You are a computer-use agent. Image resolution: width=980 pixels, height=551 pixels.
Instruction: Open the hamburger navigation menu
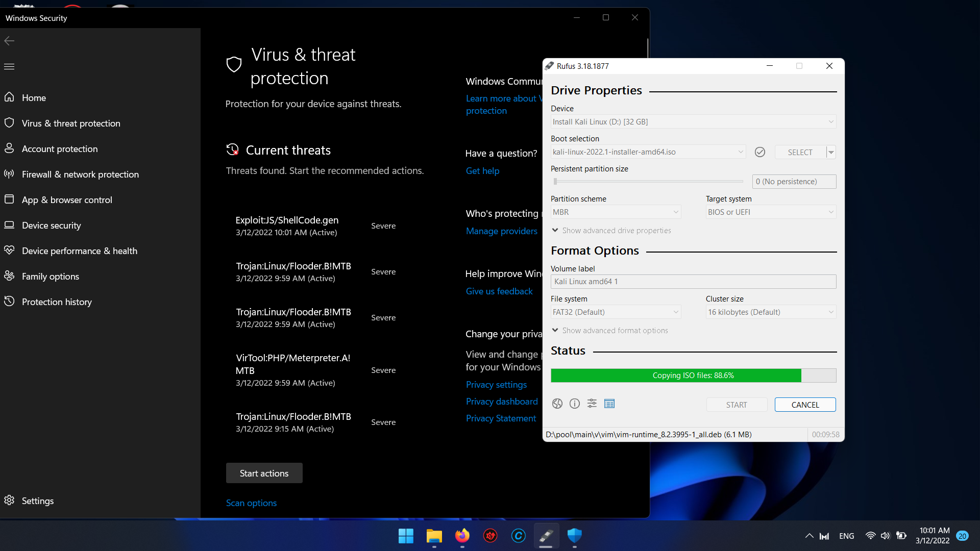pyautogui.click(x=9, y=66)
